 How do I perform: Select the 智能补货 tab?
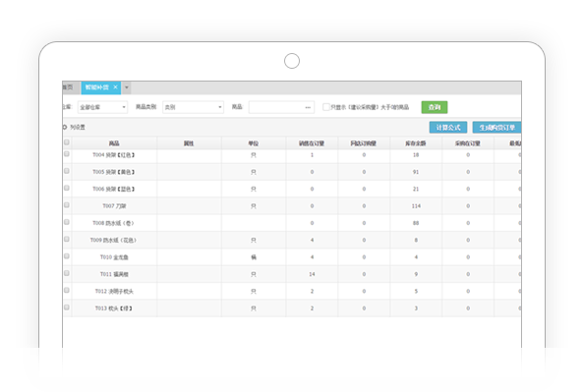96,87
